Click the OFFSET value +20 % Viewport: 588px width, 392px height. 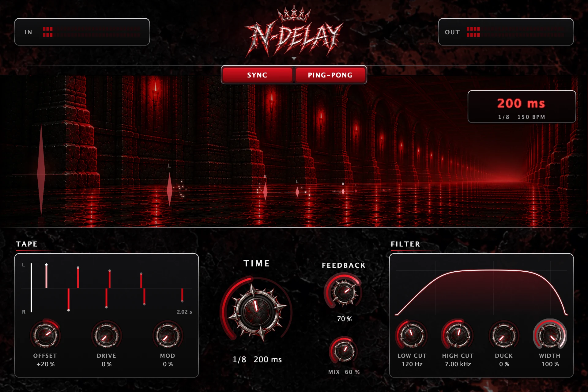45,364
